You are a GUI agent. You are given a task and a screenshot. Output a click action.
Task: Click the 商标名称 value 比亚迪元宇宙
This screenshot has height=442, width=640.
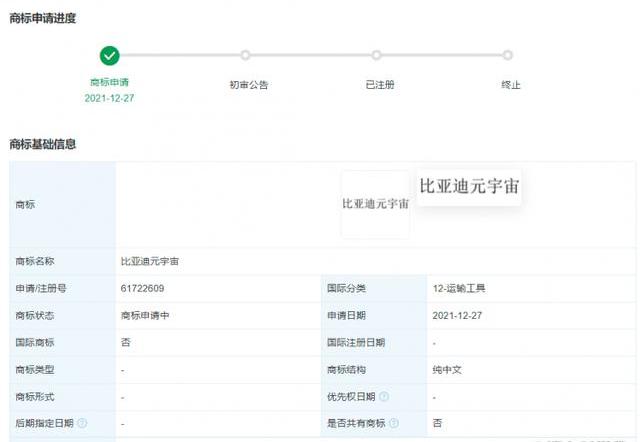tap(150, 261)
